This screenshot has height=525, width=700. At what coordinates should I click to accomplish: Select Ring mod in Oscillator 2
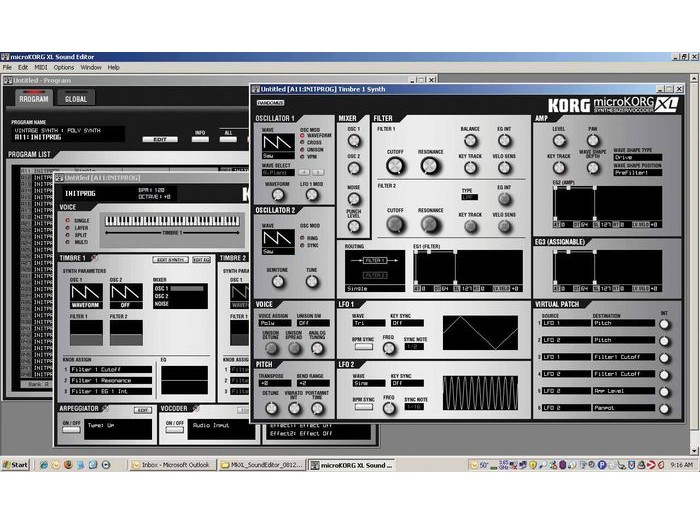click(302, 238)
